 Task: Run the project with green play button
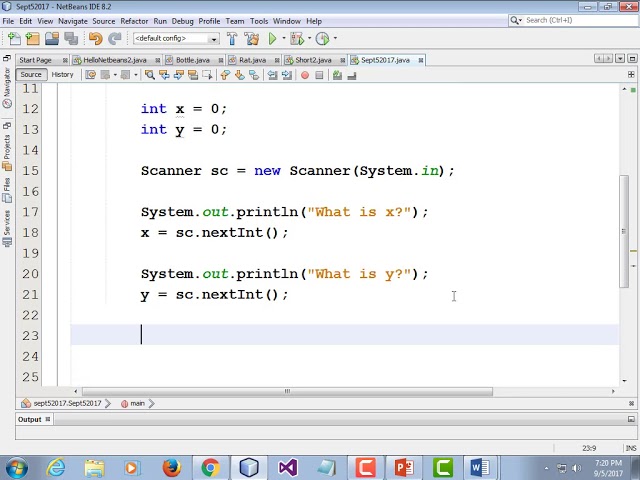272,38
